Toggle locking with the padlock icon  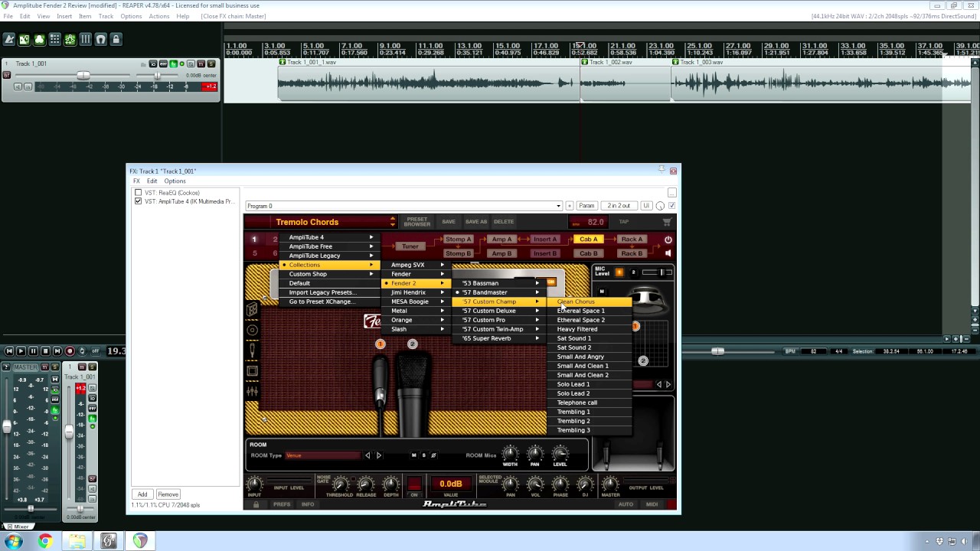click(x=116, y=39)
